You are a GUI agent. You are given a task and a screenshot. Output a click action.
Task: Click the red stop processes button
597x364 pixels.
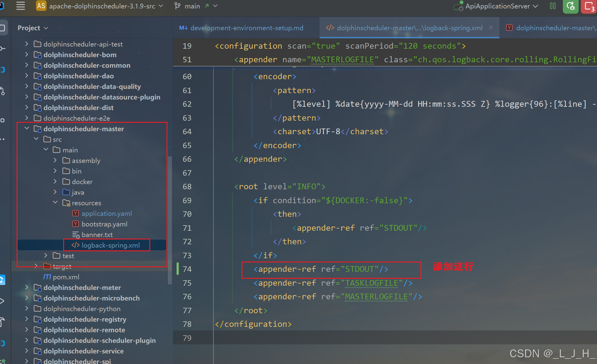[x=589, y=6]
